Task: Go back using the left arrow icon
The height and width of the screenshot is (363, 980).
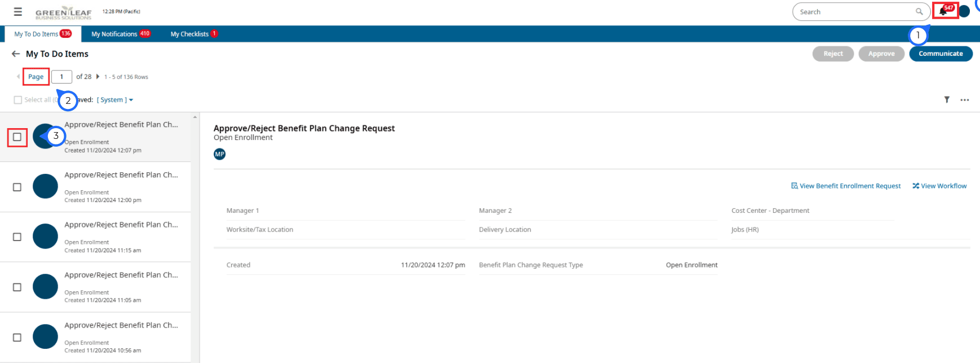Action: pos(16,54)
